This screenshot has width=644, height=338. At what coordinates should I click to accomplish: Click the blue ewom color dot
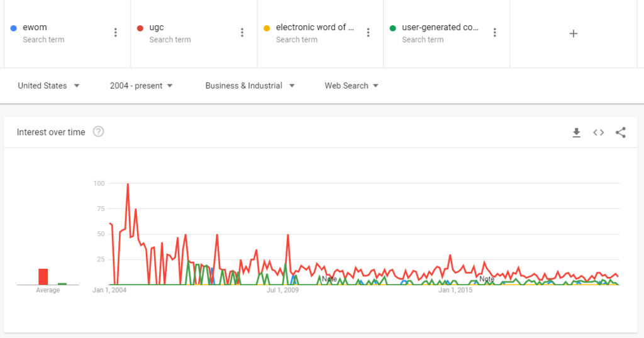(x=14, y=28)
